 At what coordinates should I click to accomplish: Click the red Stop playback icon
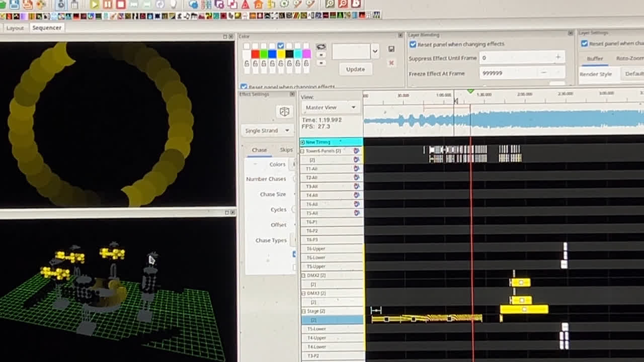point(121,5)
